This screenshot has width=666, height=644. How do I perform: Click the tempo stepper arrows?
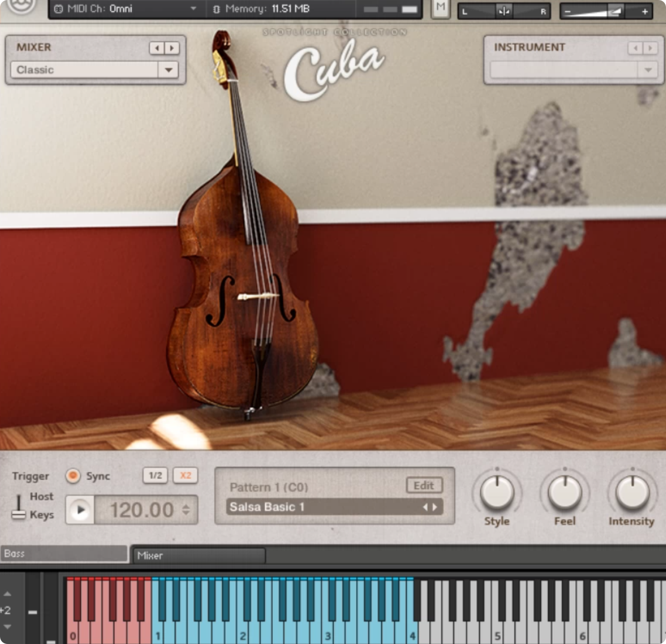pyautogui.click(x=186, y=510)
